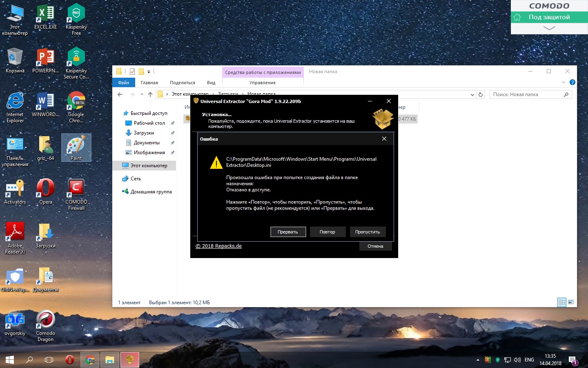Select the Paint desktop shortcut
Screen dimensions: 588x368
(x=76, y=148)
